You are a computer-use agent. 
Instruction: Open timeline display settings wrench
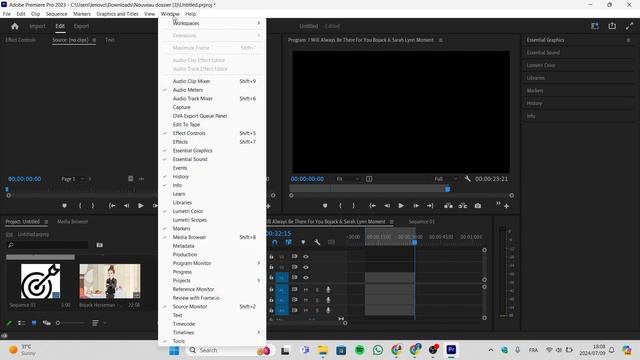click(317, 242)
